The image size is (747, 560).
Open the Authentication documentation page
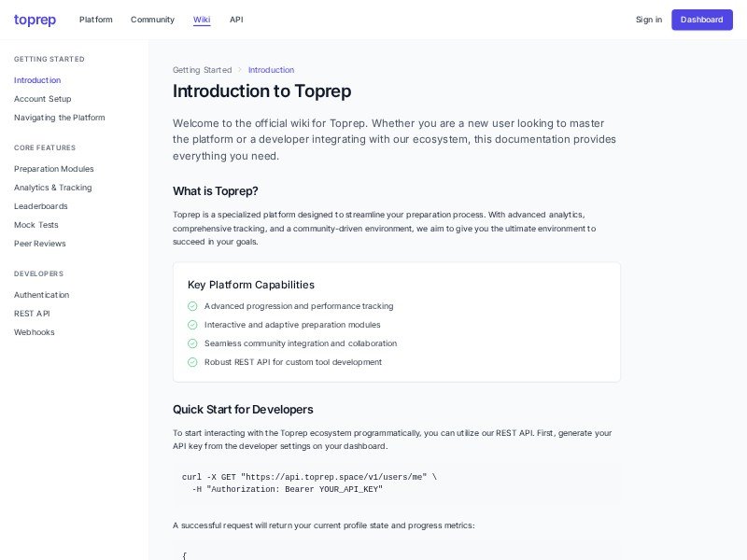[40, 295]
